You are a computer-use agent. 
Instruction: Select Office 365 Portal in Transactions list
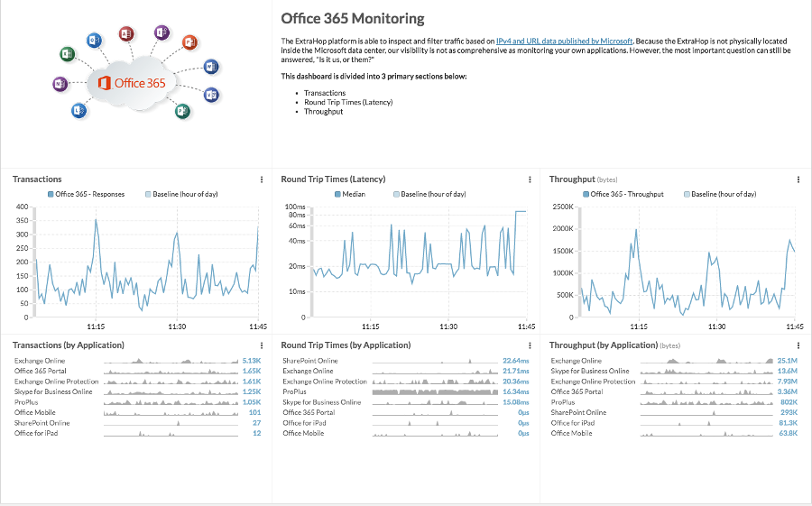(137, 371)
